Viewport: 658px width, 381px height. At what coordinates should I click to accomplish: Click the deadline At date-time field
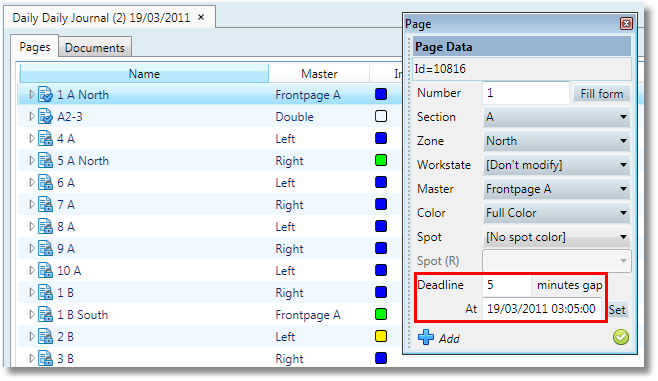[x=542, y=309]
